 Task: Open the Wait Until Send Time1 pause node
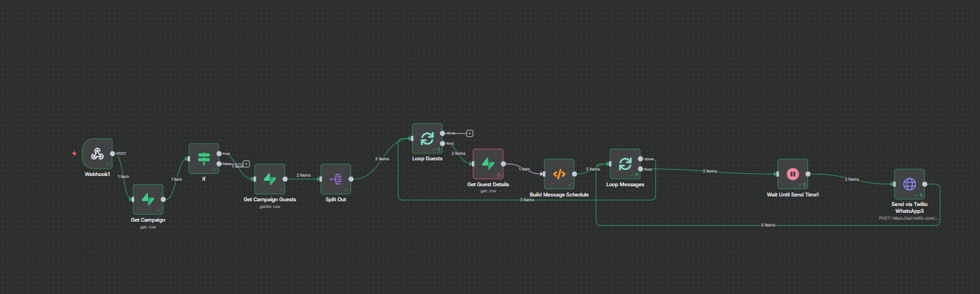tap(792, 174)
